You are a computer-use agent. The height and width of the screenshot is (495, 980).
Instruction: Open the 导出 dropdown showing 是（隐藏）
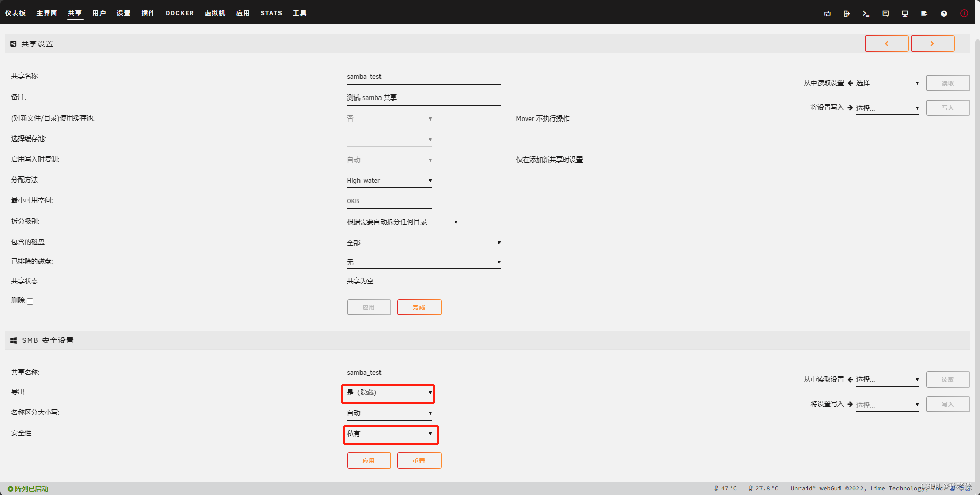(388, 393)
